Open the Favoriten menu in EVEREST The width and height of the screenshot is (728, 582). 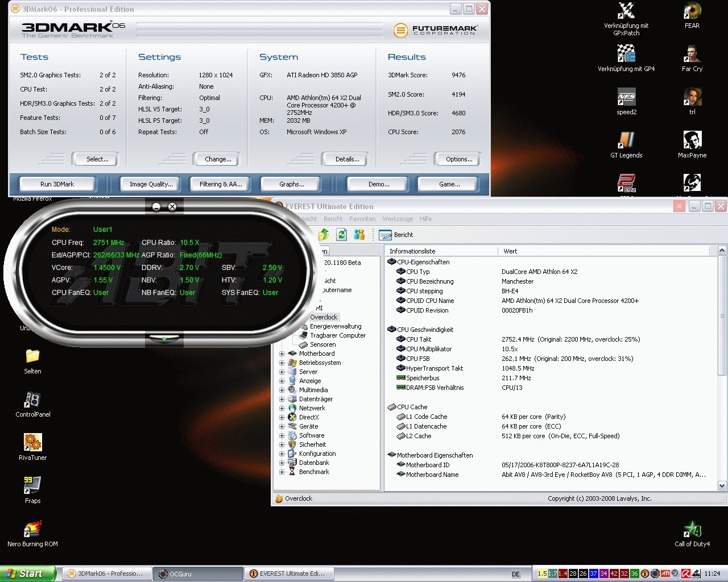click(x=362, y=219)
